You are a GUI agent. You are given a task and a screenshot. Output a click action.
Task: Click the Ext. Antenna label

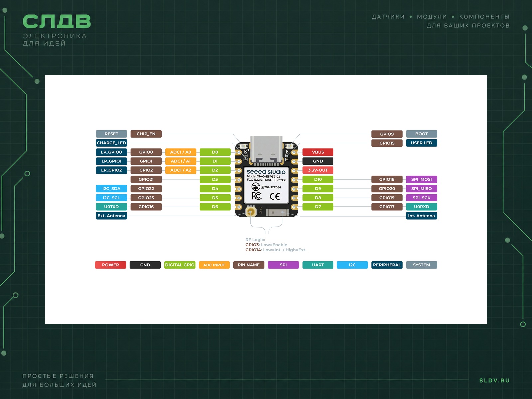111,216
